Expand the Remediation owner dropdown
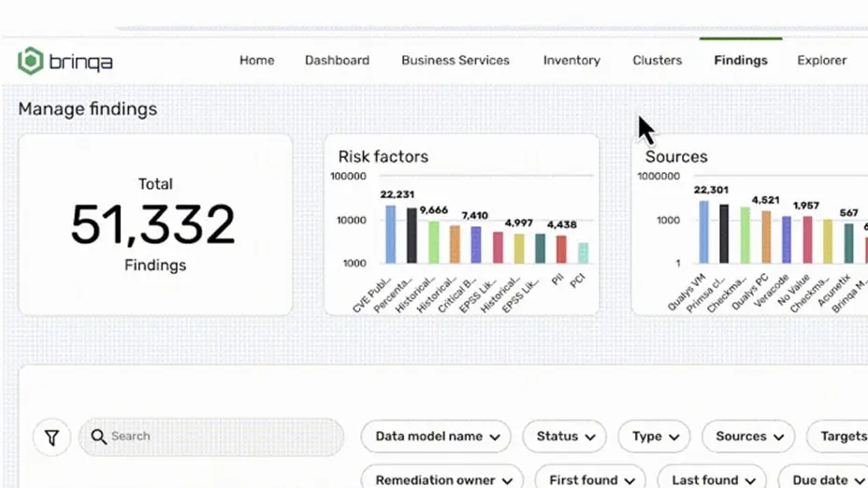868x488 pixels. tap(442, 479)
